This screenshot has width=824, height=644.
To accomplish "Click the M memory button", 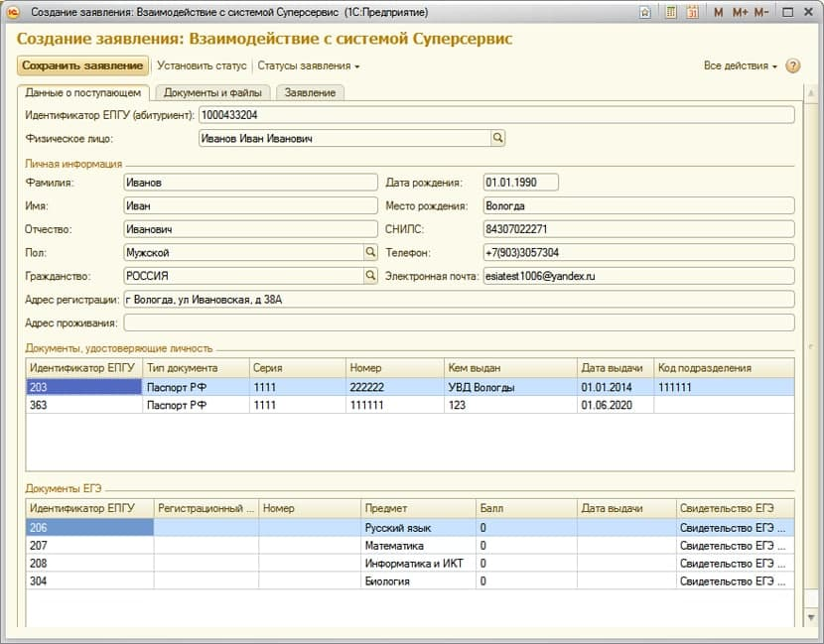I will [x=718, y=12].
